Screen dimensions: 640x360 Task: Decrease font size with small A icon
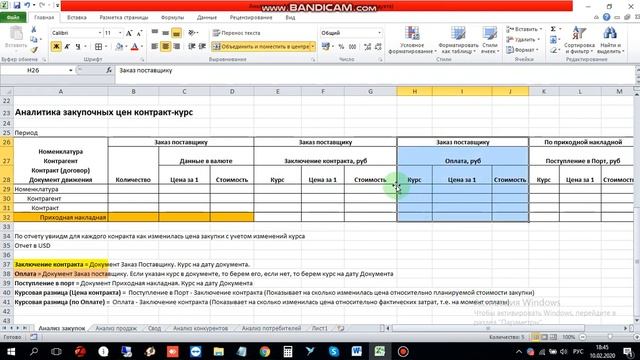point(139,33)
